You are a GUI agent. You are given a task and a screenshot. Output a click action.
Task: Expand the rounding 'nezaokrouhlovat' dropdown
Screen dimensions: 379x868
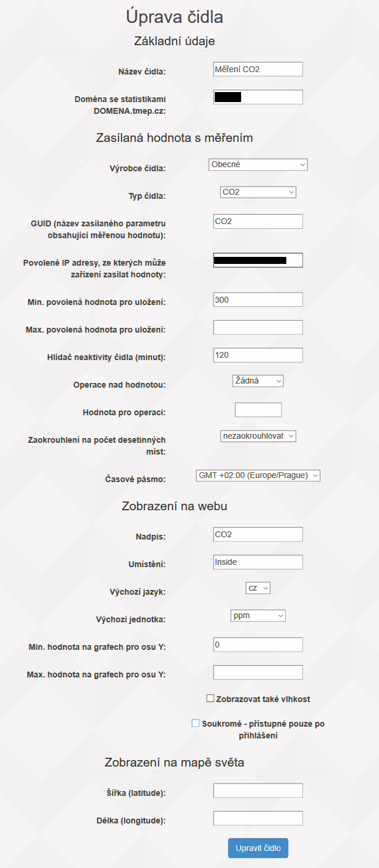point(258,436)
